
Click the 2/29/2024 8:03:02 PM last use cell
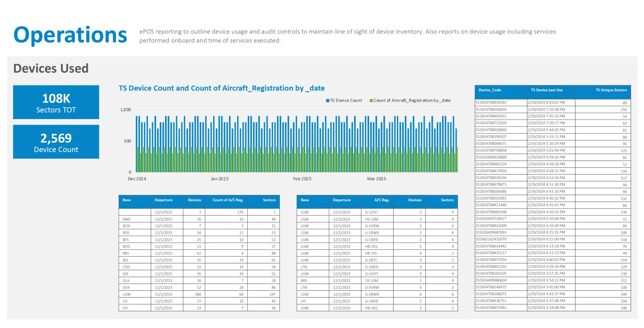point(546,103)
